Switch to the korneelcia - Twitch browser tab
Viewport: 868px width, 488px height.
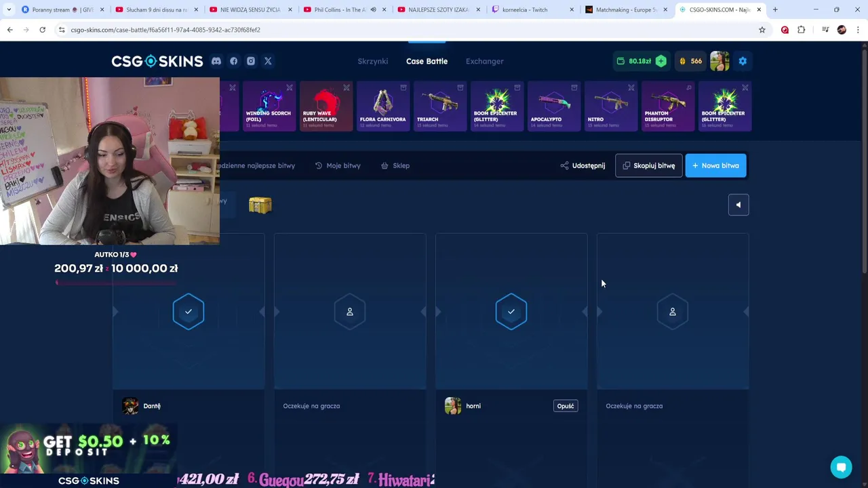click(x=532, y=9)
